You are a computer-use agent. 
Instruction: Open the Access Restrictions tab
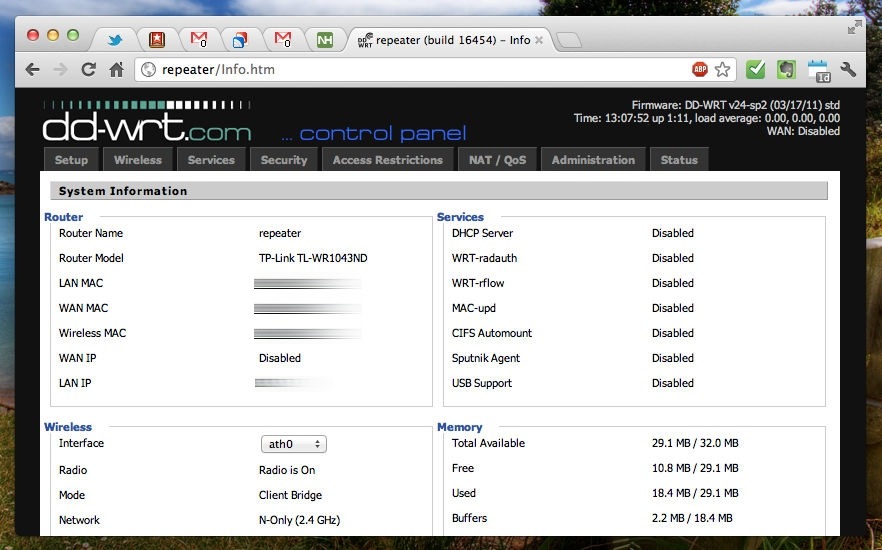[388, 160]
